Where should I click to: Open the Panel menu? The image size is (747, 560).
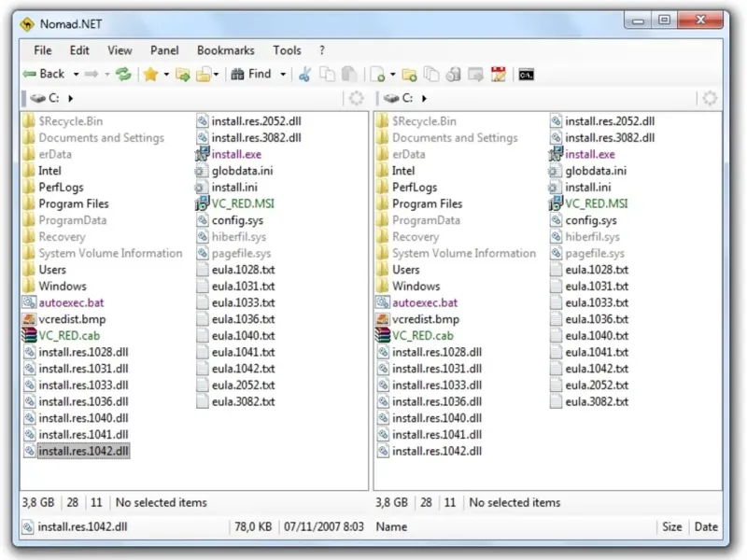[x=164, y=50]
